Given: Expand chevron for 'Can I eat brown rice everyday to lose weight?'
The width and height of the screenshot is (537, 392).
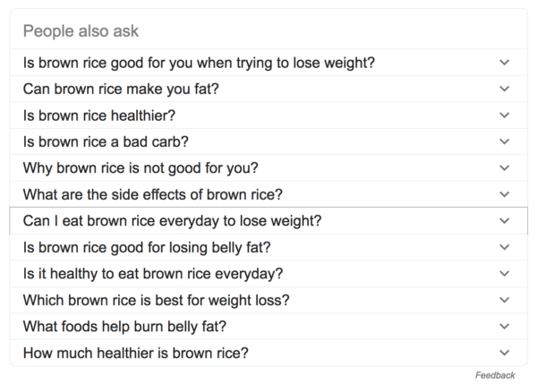Looking at the screenshot, I should click(504, 221).
